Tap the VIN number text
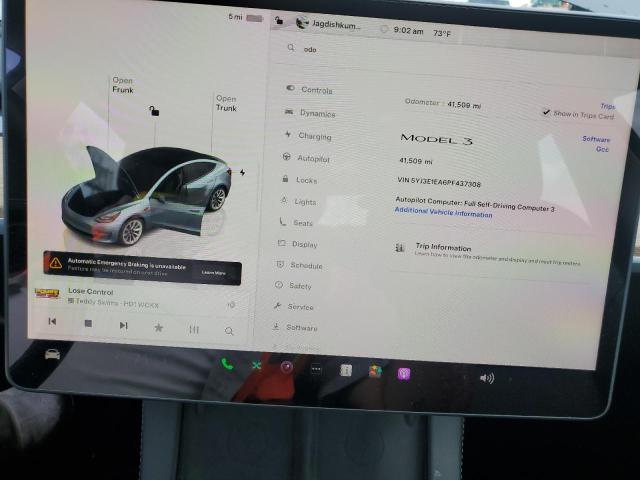The width and height of the screenshot is (640, 480). (439, 182)
